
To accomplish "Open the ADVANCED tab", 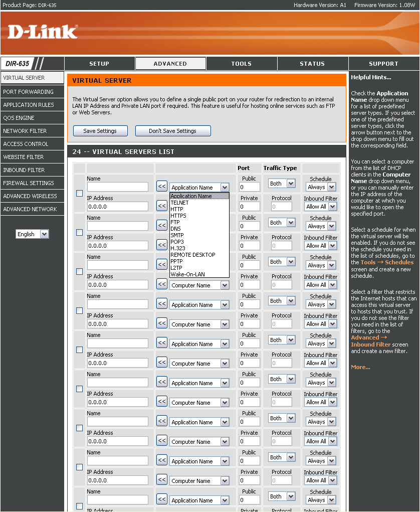I will pos(171,64).
